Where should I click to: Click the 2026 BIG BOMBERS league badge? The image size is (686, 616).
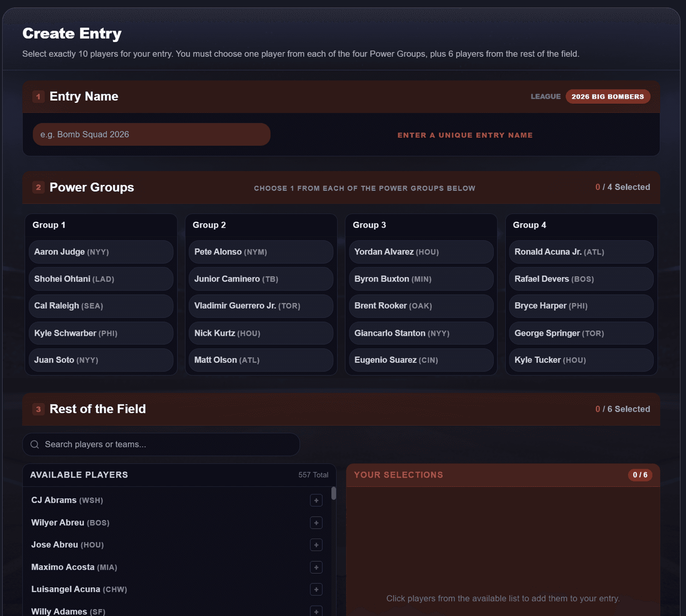coord(608,96)
